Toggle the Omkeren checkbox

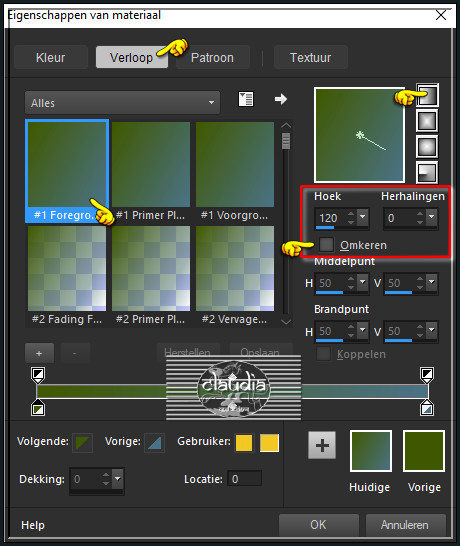click(x=326, y=244)
